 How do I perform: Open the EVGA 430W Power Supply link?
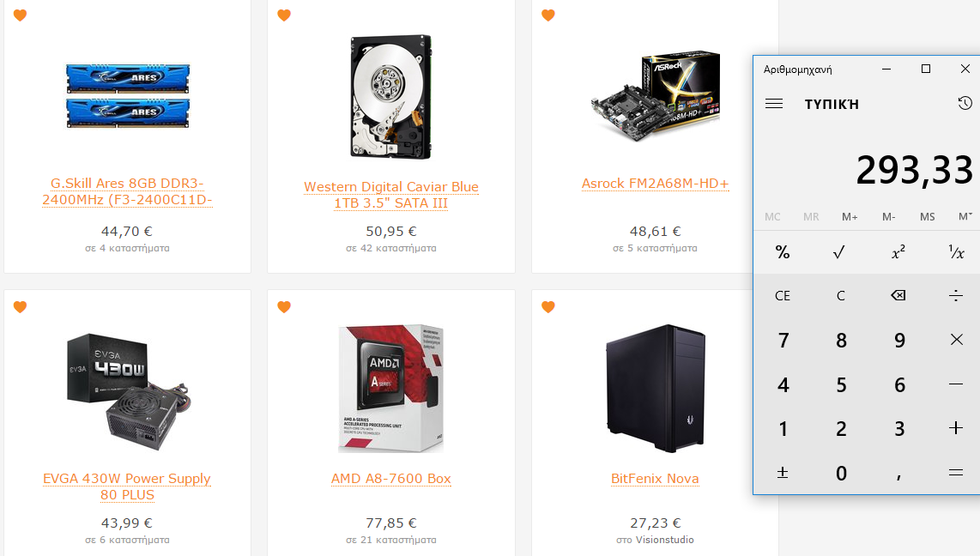pyautogui.click(x=127, y=486)
